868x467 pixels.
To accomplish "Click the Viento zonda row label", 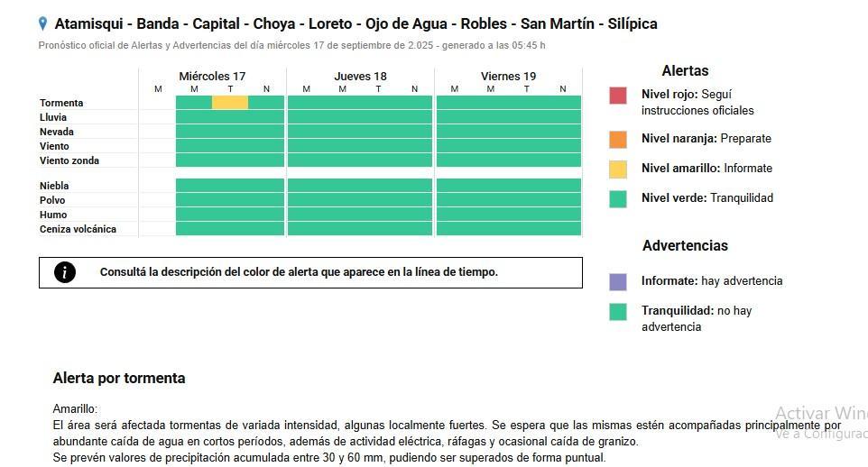I will point(69,160).
